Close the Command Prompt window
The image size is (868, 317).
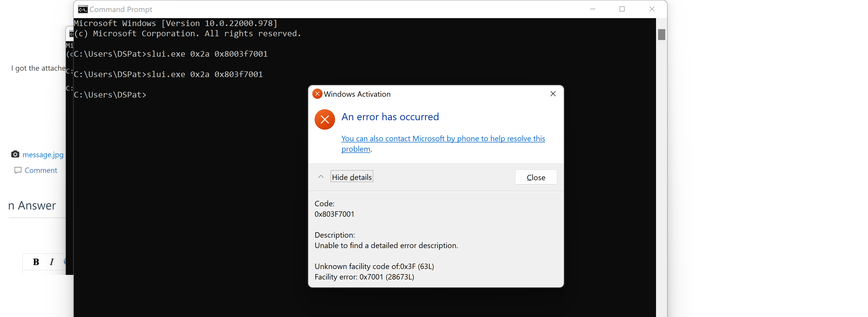click(x=652, y=9)
